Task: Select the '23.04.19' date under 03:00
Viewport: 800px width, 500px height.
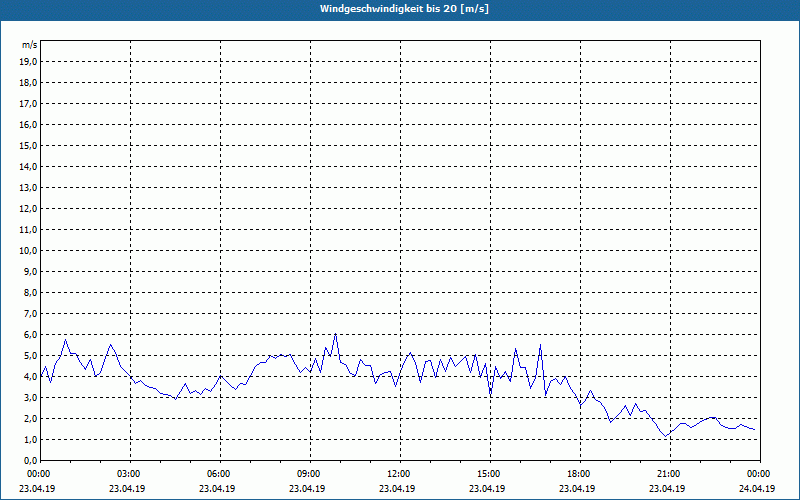Action: pos(127,488)
